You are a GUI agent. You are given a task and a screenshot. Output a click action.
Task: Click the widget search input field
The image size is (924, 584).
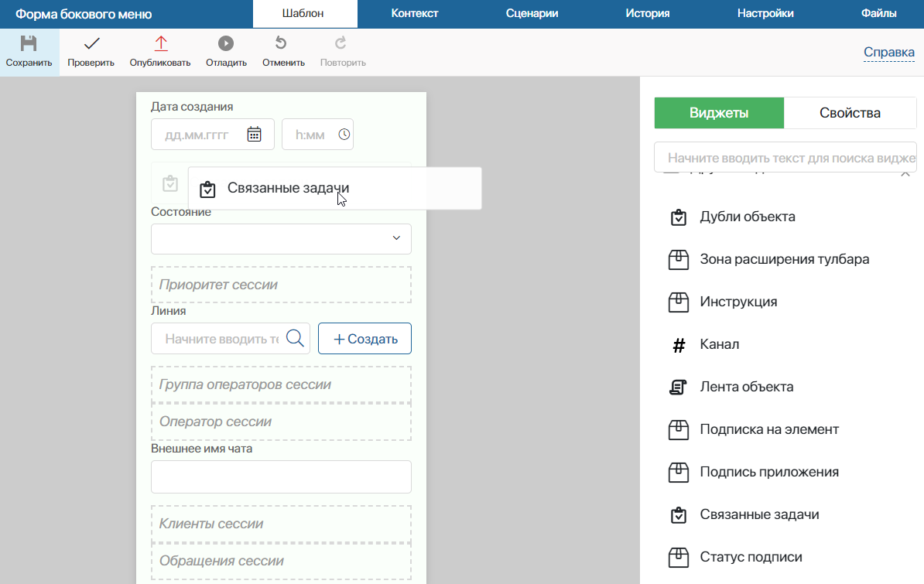(785, 157)
